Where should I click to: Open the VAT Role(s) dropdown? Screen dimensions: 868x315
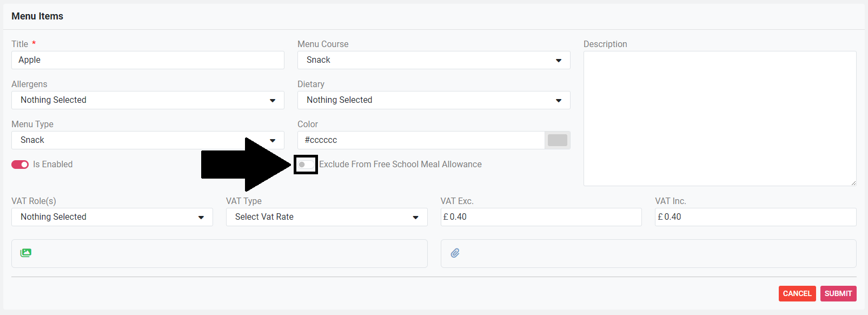point(112,217)
